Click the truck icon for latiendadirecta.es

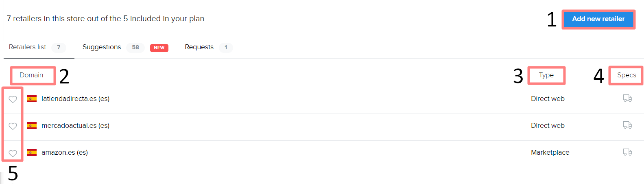pyautogui.click(x=627, y=99)
